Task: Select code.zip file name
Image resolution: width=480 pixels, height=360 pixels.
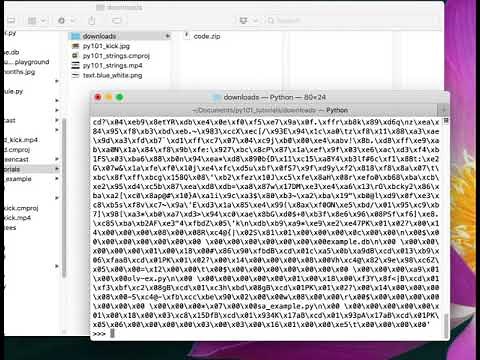Action: (207, 36)
